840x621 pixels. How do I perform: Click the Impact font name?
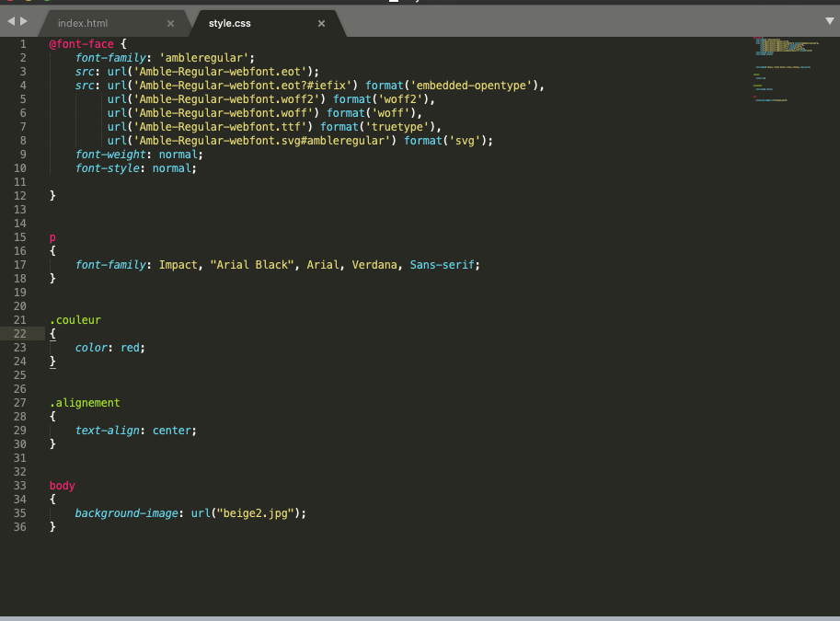click(x=178, y=265)
